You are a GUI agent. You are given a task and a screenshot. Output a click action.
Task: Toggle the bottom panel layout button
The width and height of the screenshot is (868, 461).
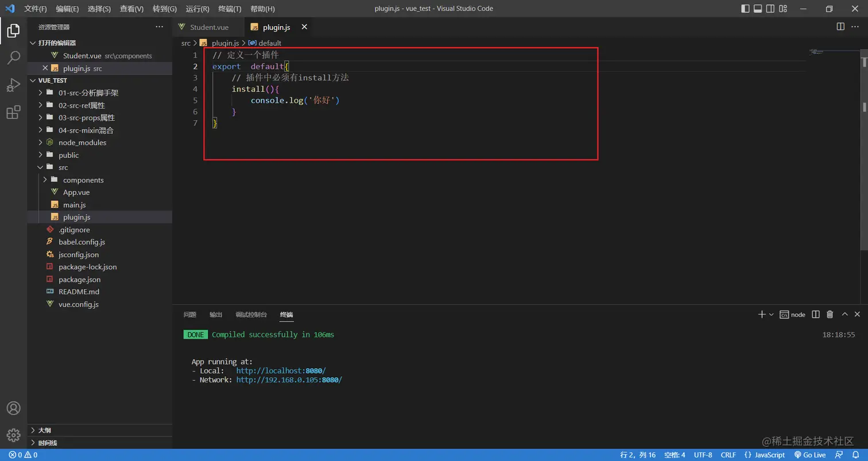(758, 9)
